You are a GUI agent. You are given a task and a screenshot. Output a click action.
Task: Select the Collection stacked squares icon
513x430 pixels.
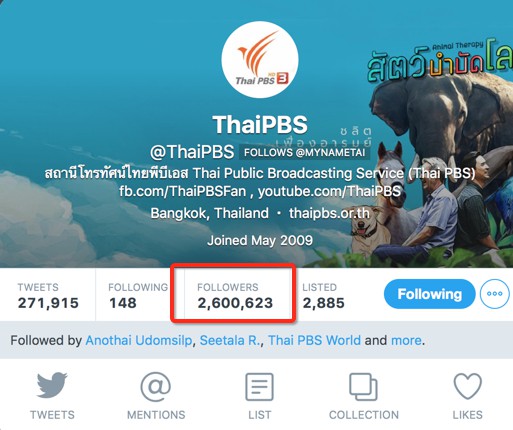point(363,387)
